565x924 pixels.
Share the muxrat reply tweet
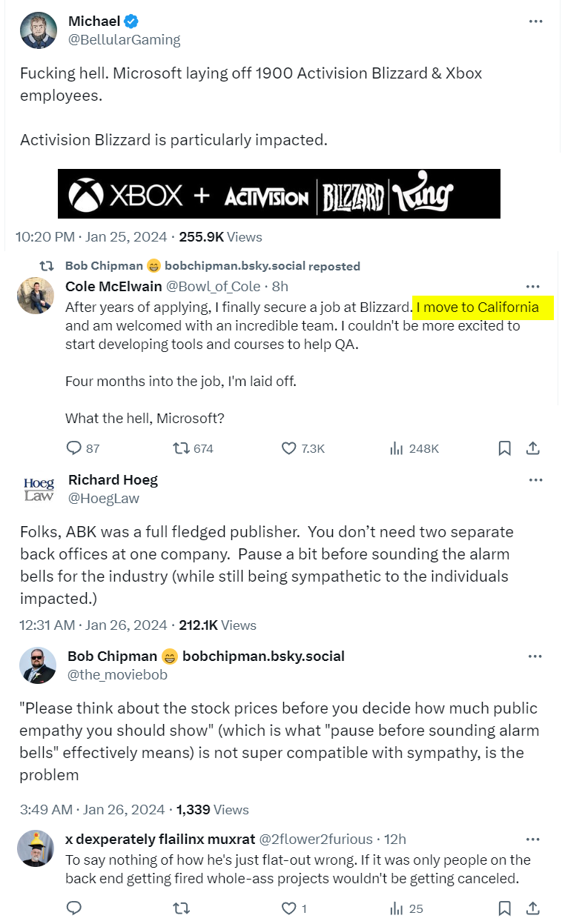click(x=532, y=908)
